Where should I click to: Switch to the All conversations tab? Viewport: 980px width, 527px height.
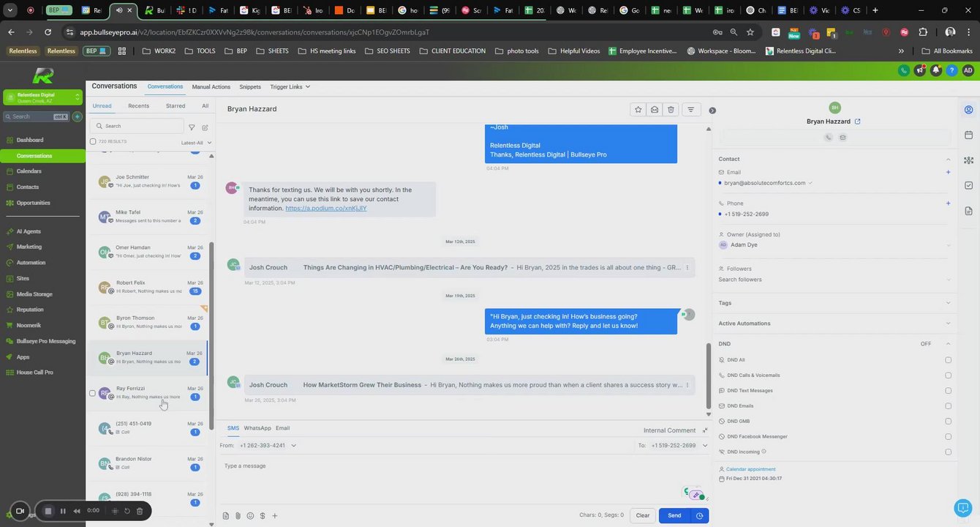(x=206, y=106)
